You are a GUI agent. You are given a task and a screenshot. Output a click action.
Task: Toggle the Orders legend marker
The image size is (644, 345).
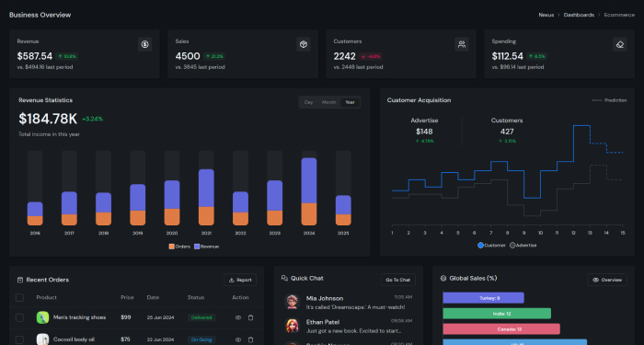pos(172,247)
